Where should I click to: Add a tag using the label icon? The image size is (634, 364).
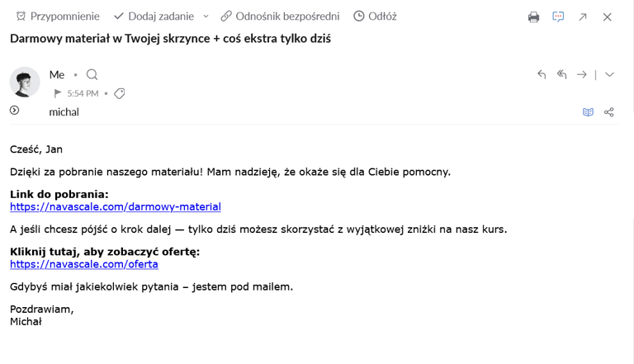[119, 93]
